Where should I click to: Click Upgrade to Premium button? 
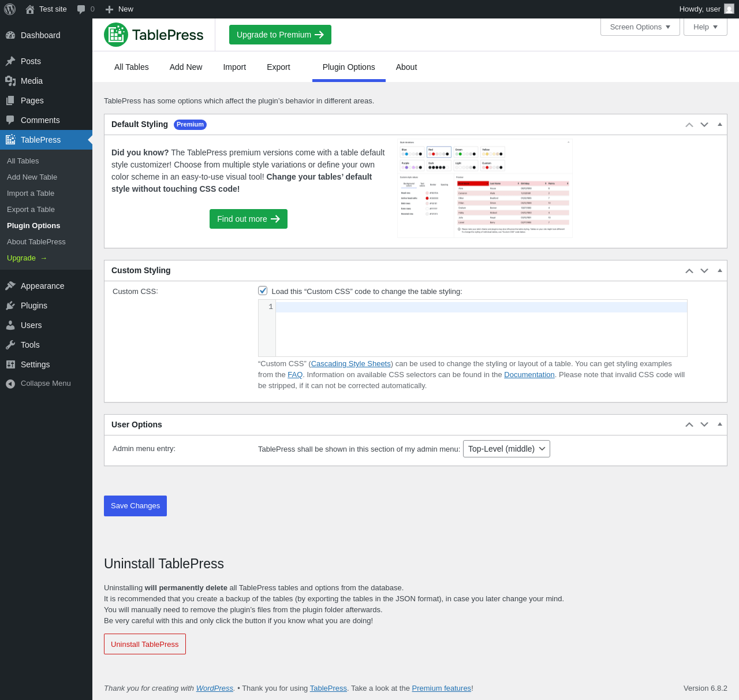[x=280, y=35]
